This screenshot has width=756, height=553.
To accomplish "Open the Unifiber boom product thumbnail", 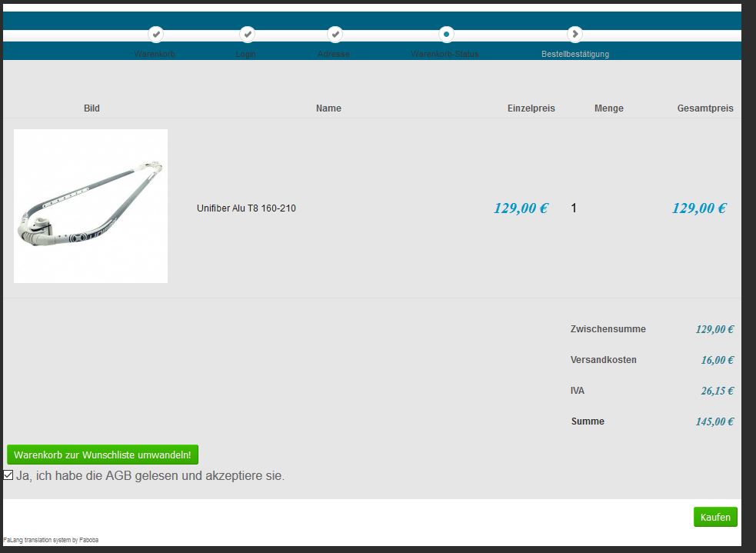I will pos(91,206).
